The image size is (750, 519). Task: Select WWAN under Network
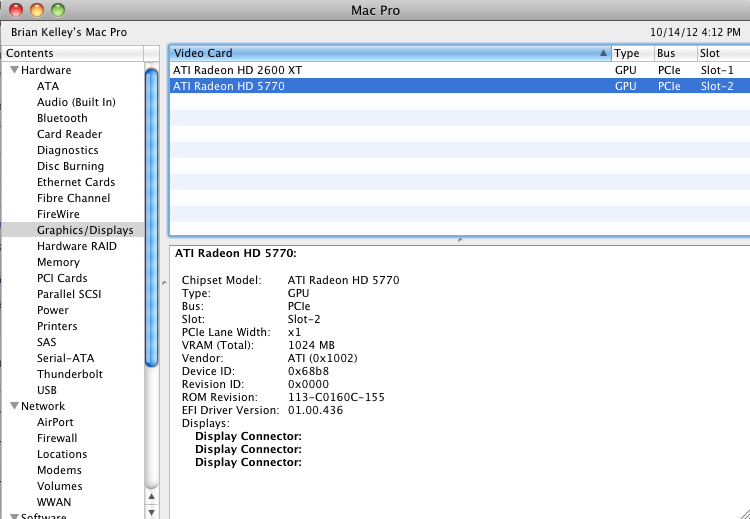click(54, 502)
